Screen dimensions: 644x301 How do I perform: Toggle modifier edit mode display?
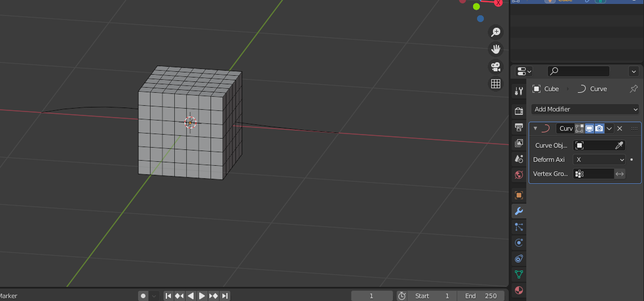(579, 128)
